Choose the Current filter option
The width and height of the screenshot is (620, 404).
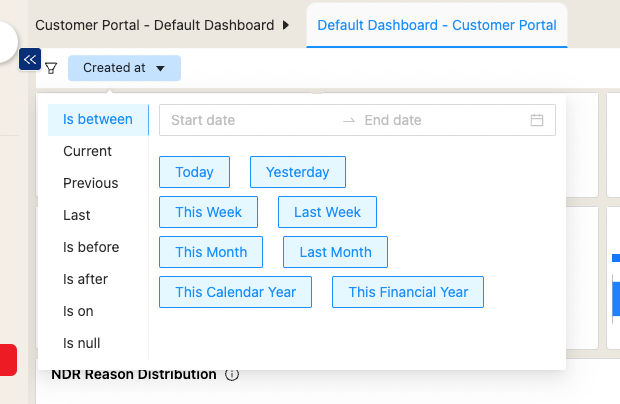click(x=88, y=152)
